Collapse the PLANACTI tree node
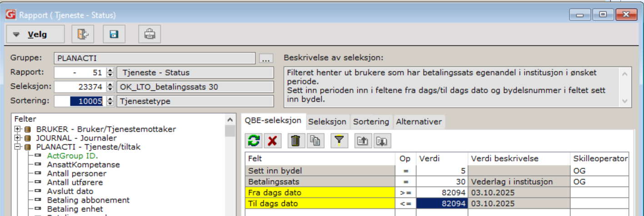644x216 pixels. click(18, 147)
